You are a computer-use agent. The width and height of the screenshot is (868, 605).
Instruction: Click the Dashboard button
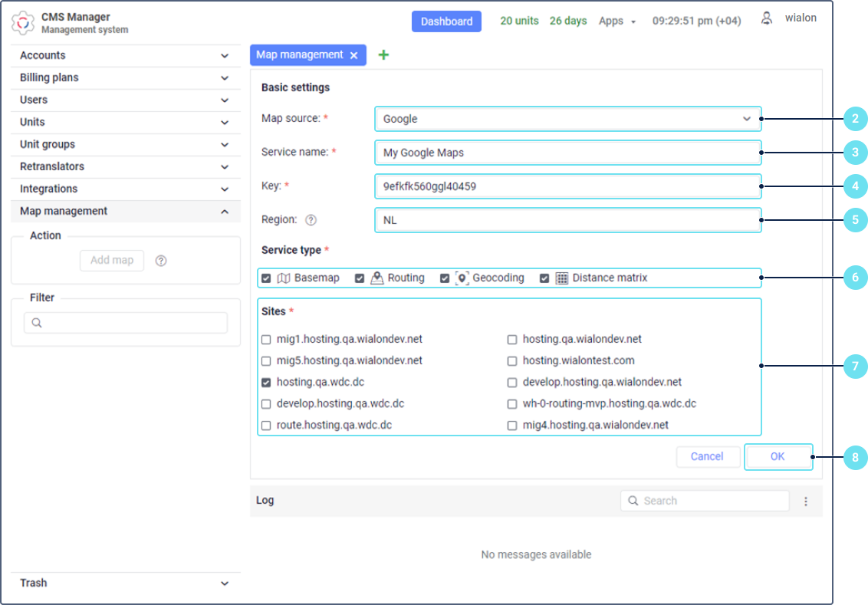[x=446, y=21]
